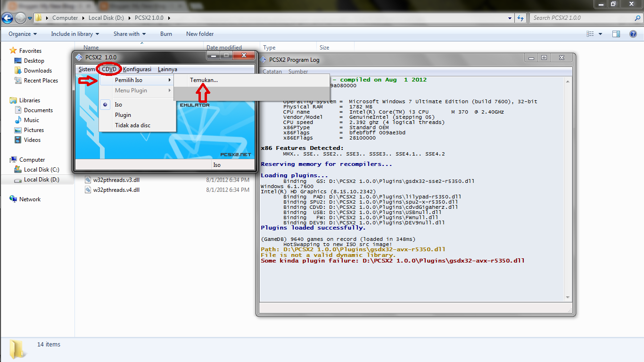
Task: Create a New folder
Action: pos(200,34)
